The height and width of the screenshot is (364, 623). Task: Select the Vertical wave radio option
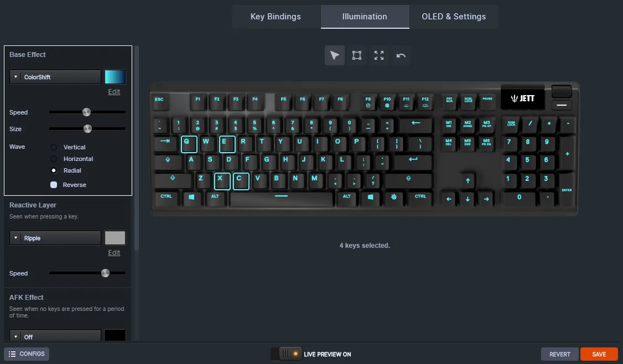[x=54, y=147]
